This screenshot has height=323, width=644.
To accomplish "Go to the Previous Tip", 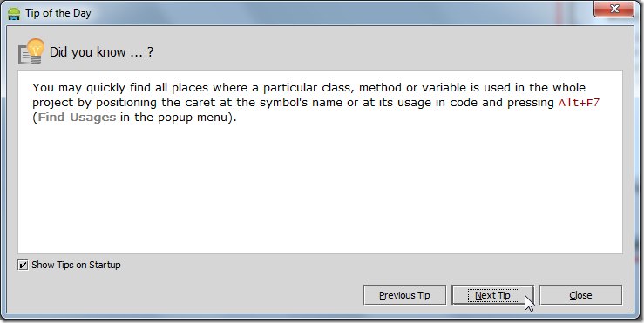I will (404, 295).
